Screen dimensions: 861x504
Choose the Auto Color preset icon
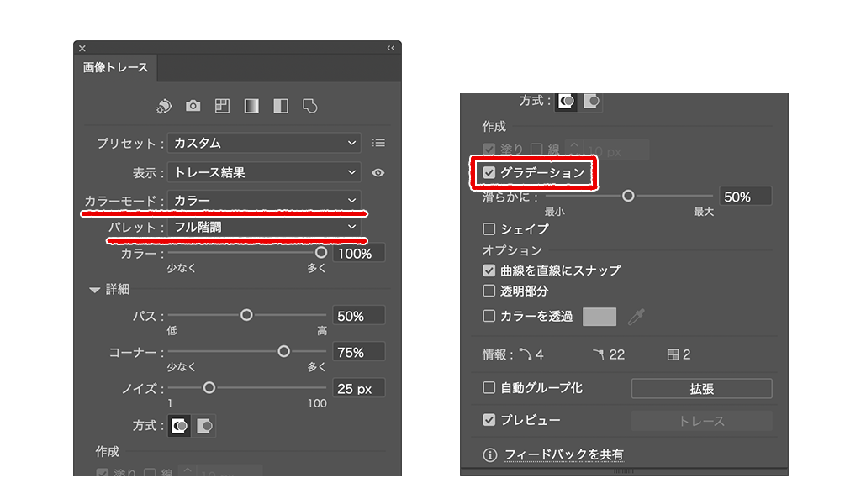coord(164,106)
